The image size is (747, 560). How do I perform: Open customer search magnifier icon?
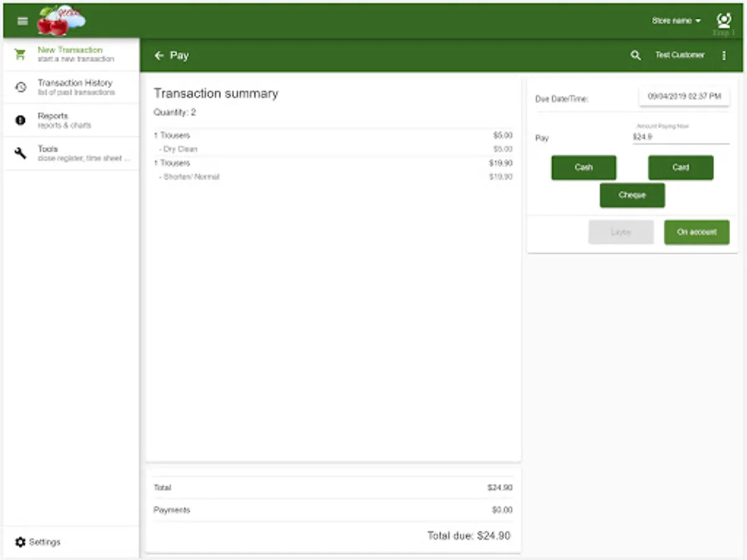(x=636, y=55)
